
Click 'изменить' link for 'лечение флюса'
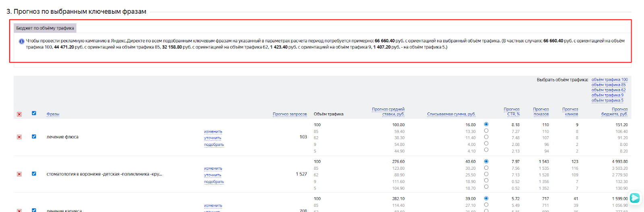point(213,132)
